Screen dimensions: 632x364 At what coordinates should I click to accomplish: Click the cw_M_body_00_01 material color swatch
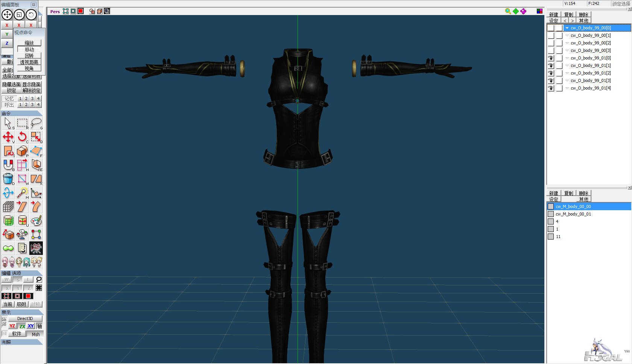click(551, 214)
